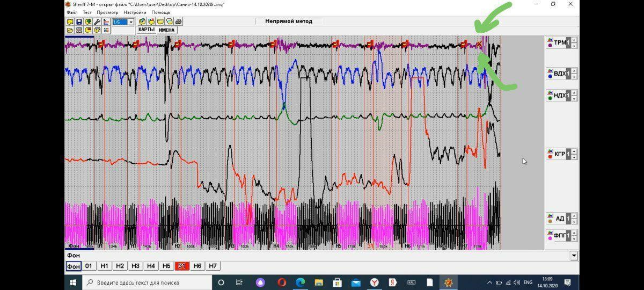Select the Фон question button
The width and height of the screenshot is (644, 290).
coord(74,266)
